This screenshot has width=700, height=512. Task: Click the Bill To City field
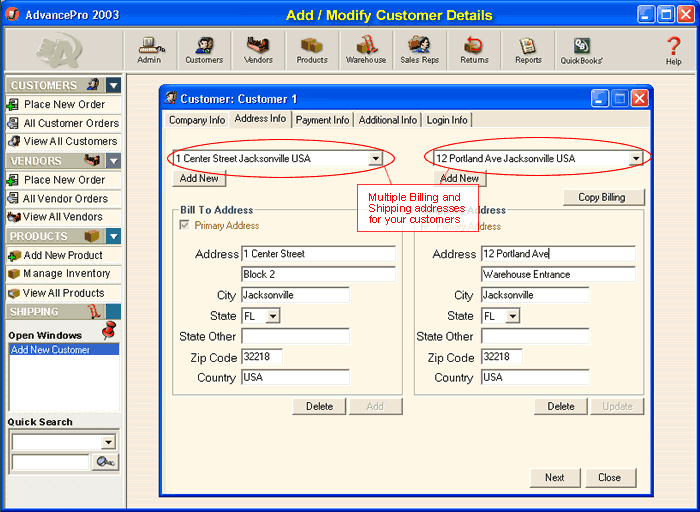point(296,295)
